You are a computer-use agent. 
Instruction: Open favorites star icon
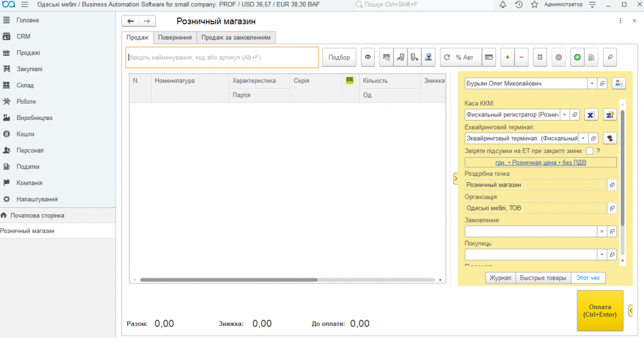click(x=535, y=4)
